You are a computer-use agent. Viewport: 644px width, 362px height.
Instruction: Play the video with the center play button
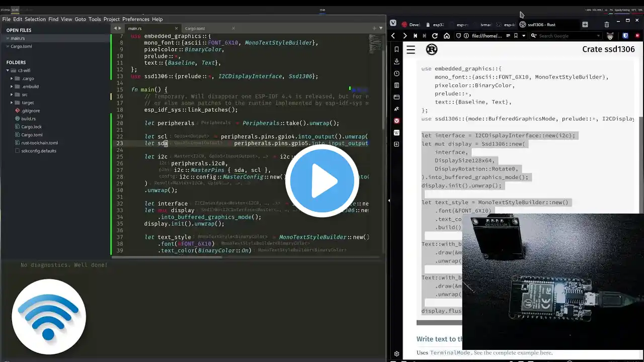322,181
